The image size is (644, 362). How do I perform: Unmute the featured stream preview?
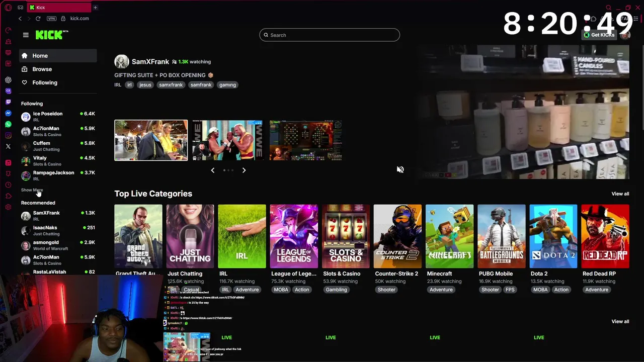pyautogui.click(x=400, y=170)
